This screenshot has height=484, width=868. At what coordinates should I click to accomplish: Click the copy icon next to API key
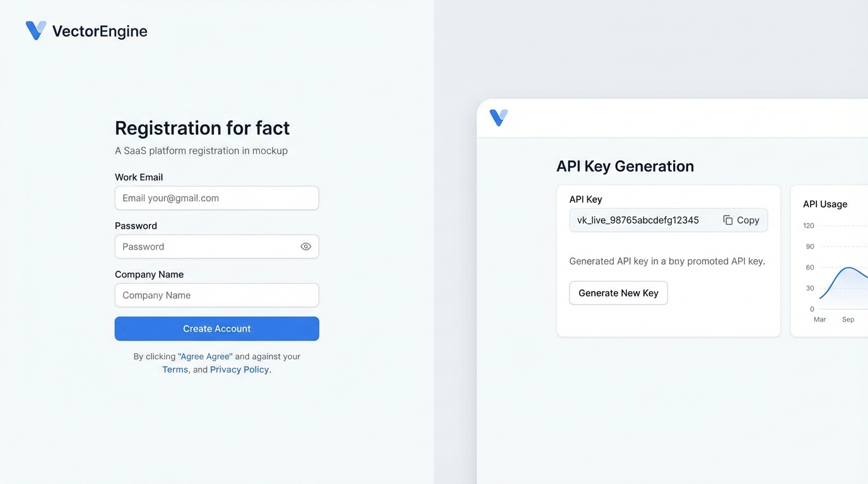coord(728,220)
